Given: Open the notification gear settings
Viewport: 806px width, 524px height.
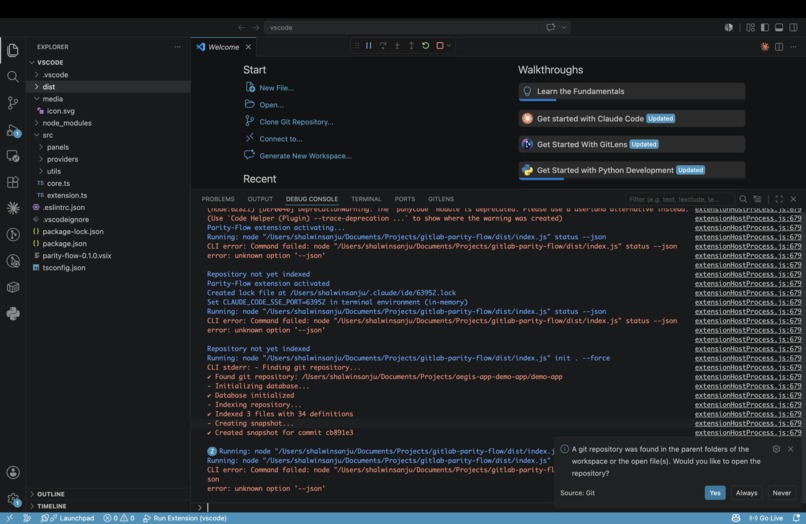Looking at the screenshot, I should [x=776, y=449].
